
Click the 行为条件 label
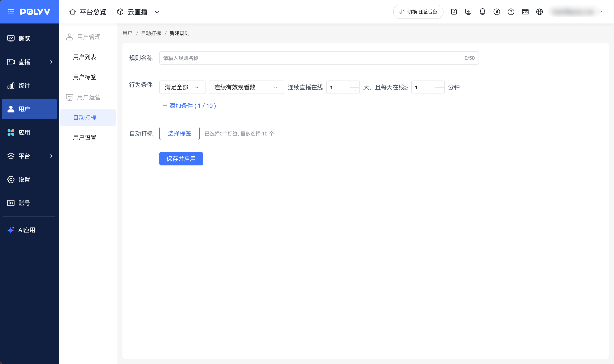pos(141,85)
